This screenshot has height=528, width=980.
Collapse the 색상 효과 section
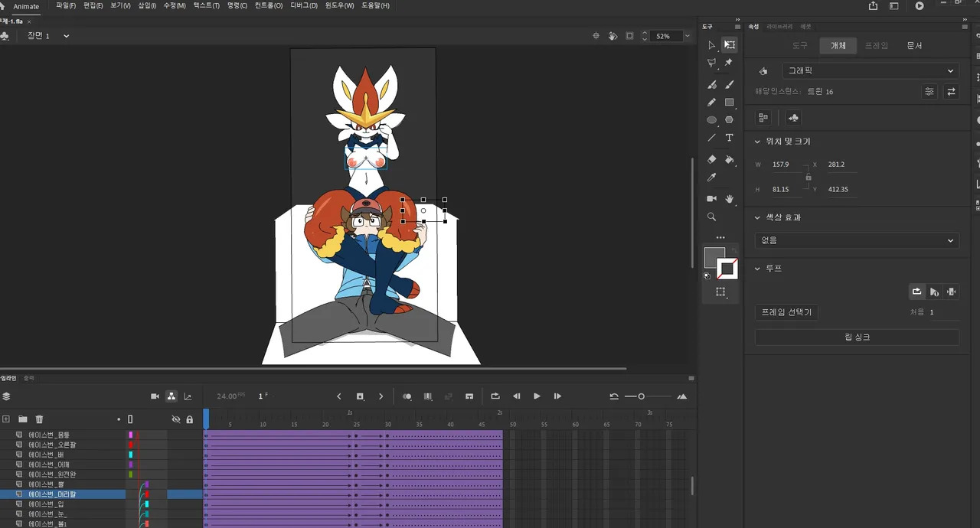click(x=757, y=217)
